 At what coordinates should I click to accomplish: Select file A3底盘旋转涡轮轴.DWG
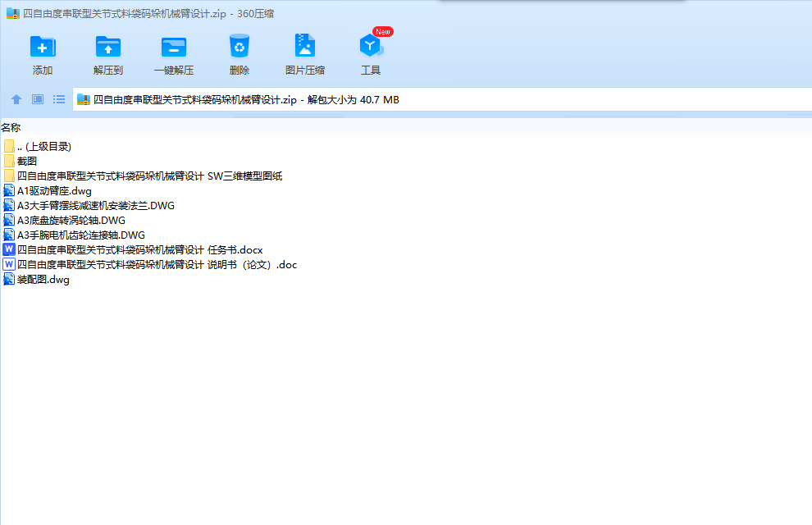point(64,220)
